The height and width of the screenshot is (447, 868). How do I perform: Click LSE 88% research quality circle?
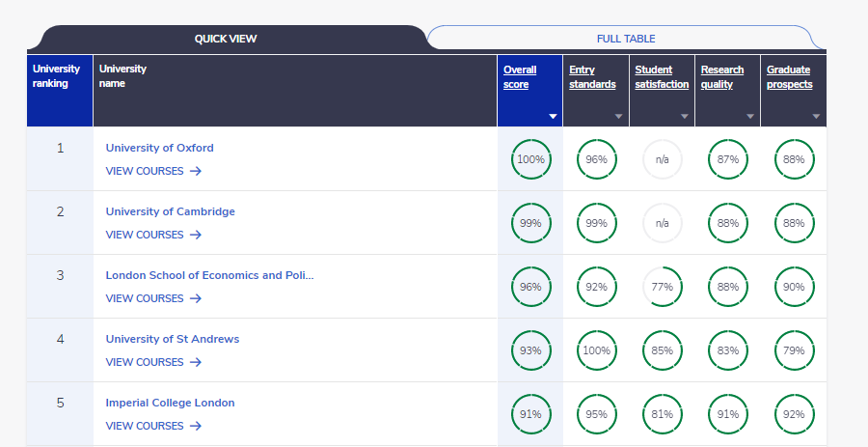click(728, 287)
